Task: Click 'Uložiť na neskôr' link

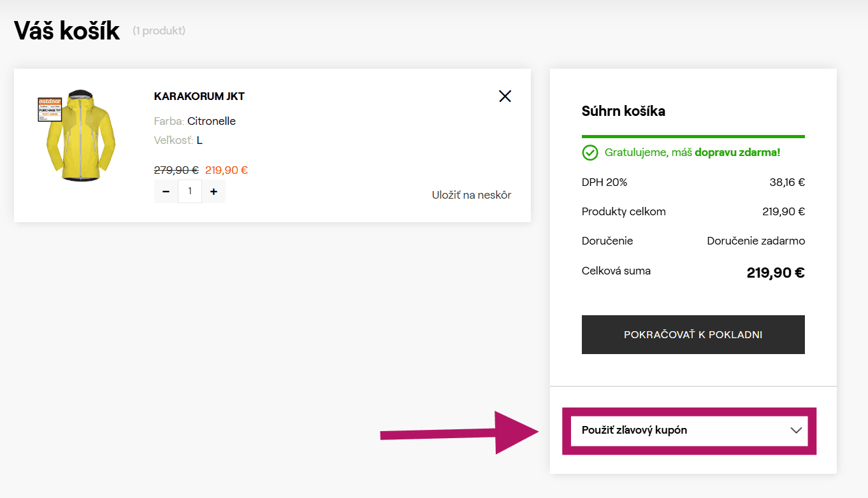Action: click(x=472, y=195)
